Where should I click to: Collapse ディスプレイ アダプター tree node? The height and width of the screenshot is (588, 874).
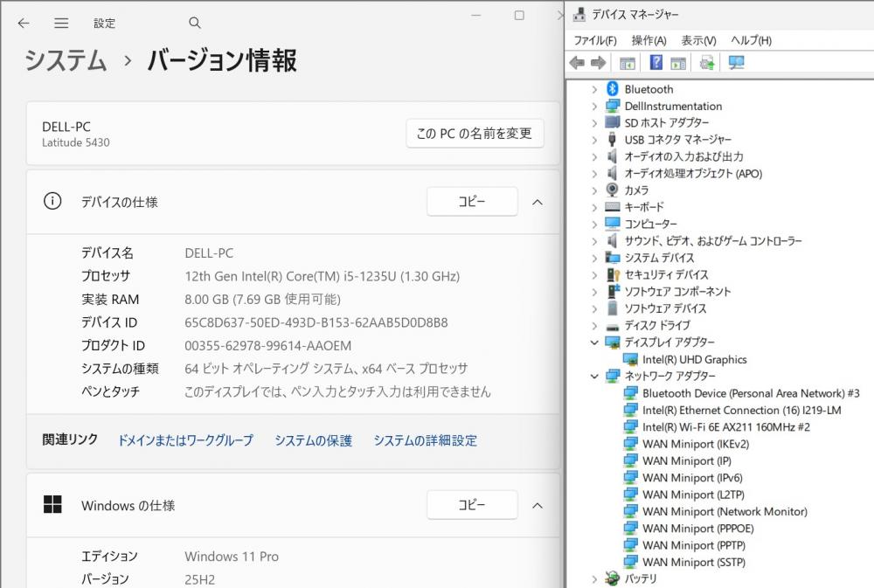point(594,342)
